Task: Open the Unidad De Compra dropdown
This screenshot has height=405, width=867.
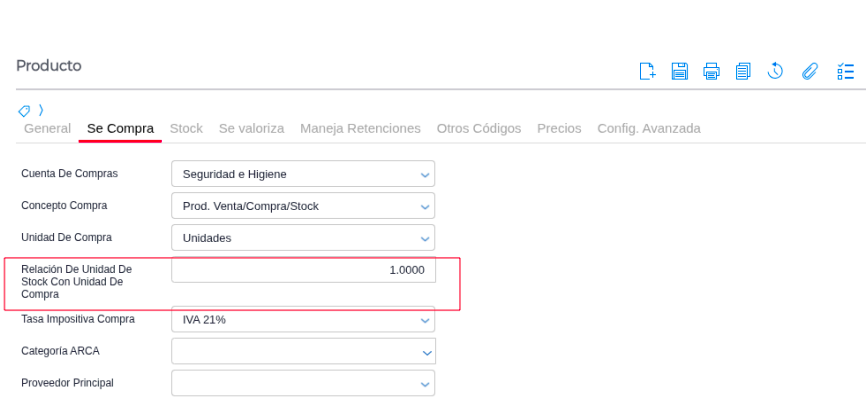Action: pos(303,238)
